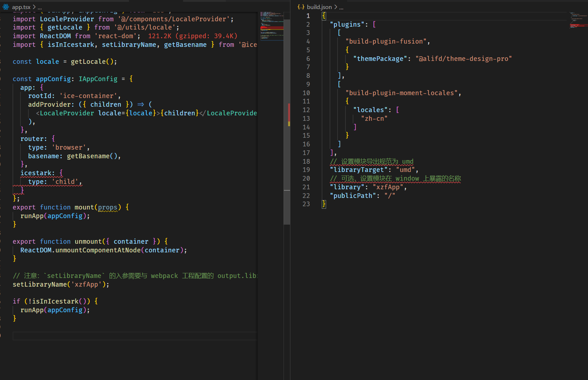Click setLibraryName in the import statement
This screenshot has width=588, height=380.
click(129, 45)
